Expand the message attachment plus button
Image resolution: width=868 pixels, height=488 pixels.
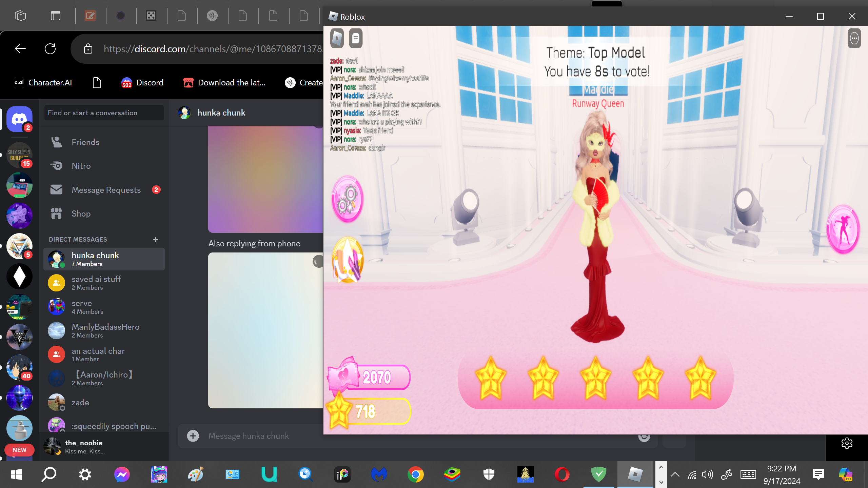(193, 436)
